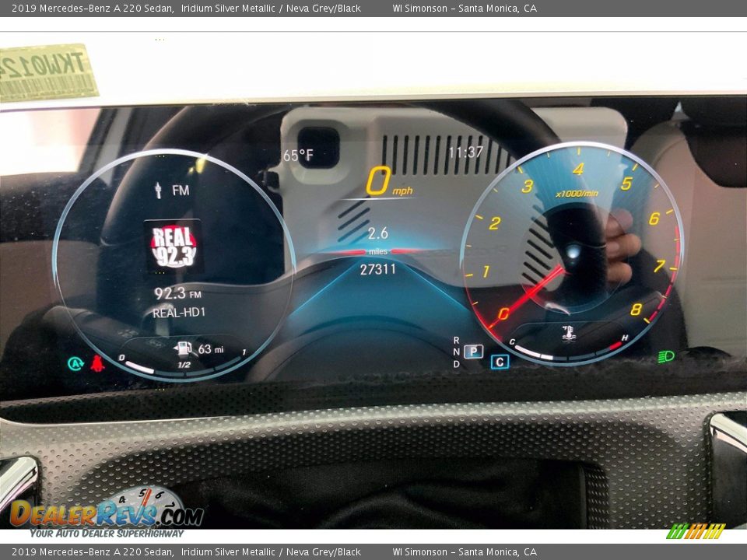Select the REAL 92.3 station logo
Image resolution: width=747 pixels, height=560 pixels.
tap(174, 247)
